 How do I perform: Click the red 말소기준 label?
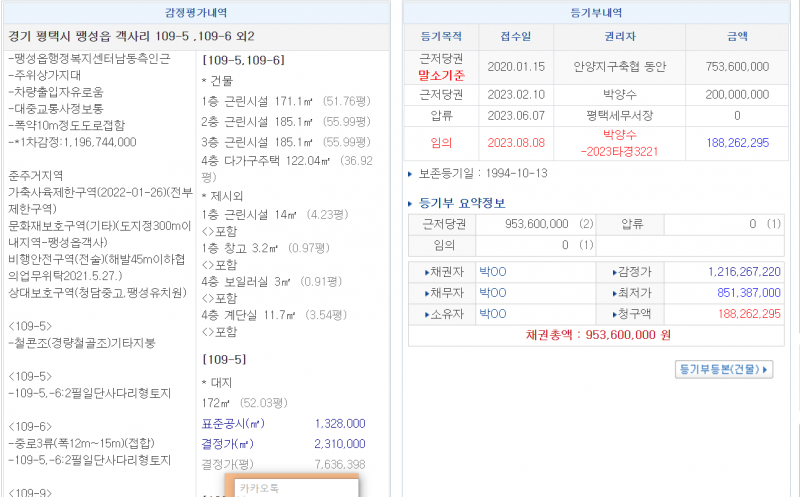(x=443, y=73)
